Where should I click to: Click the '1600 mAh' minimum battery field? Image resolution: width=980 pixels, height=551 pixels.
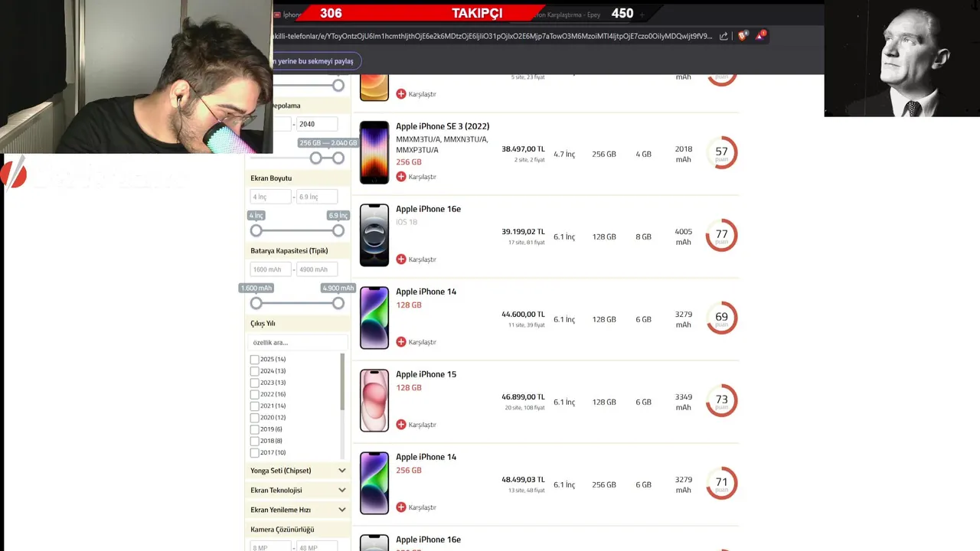click(270, 269)
